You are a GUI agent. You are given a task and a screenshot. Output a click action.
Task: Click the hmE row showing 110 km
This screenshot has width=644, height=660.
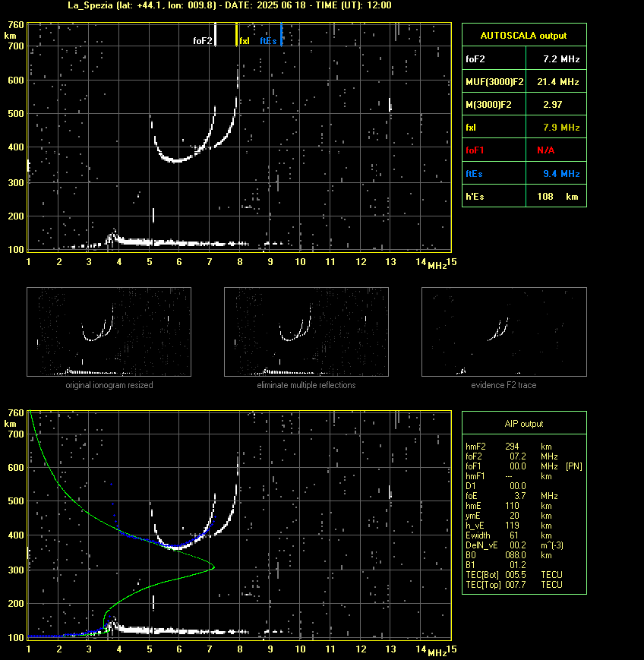[x=509, y=506]
